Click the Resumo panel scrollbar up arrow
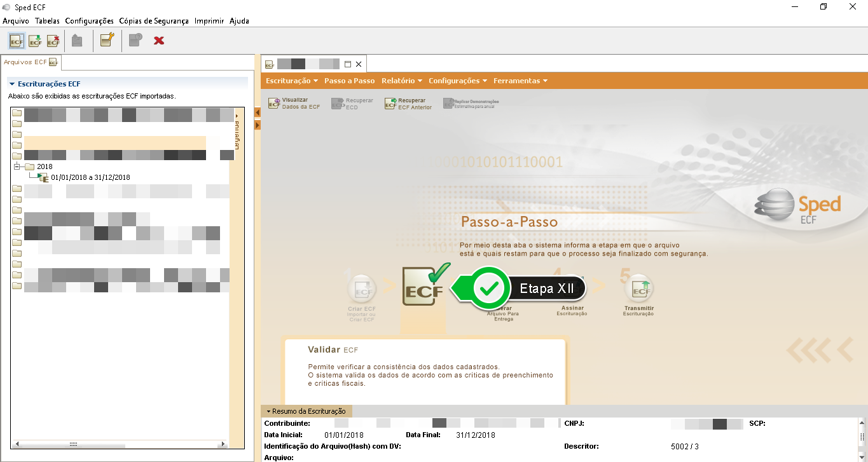Viewport: 868px width, 462px height. click(x=862, y=423)
